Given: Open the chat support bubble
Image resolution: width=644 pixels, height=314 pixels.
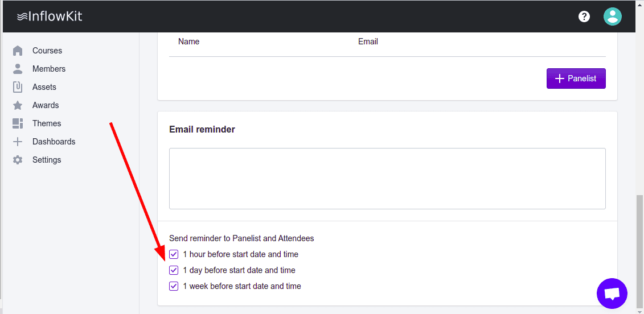Looking at the screenshot, I should click(612, 294).
